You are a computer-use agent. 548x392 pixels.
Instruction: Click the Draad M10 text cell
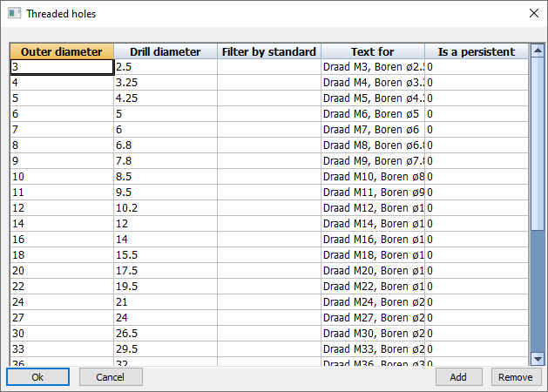point(372,176)
